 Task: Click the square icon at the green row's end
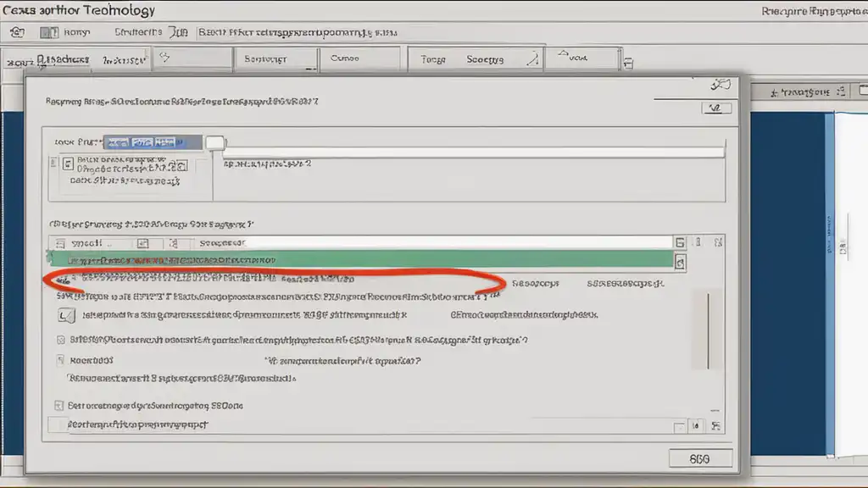click(x=680, y=263)
